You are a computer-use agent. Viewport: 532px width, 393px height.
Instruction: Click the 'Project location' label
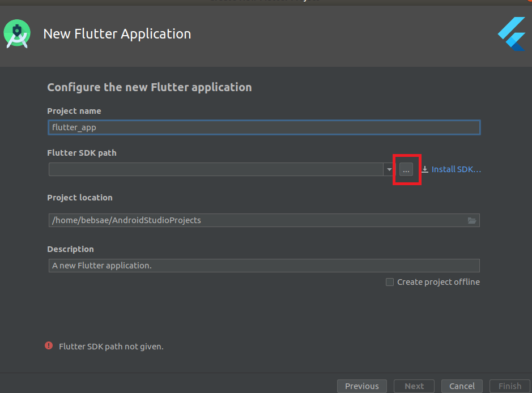80,198
